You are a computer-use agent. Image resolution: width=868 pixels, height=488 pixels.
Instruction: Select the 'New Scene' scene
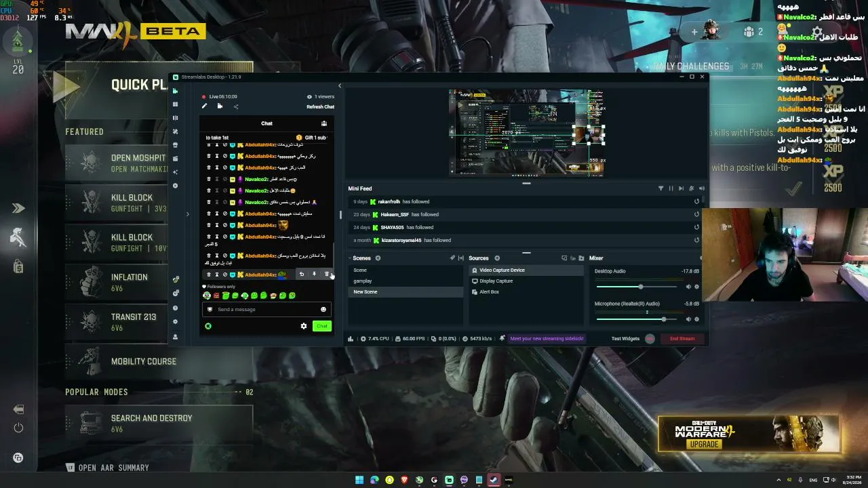pyautogui.click(x=406, y=291)
